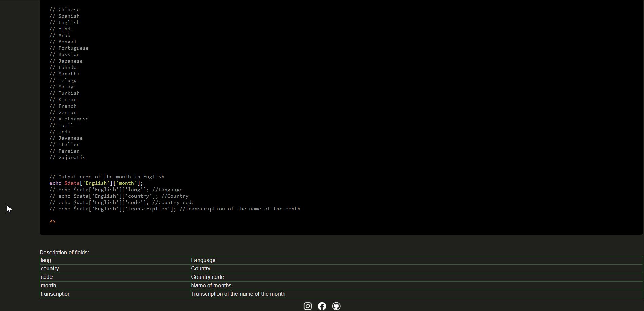Click the 'Country' description cell
Screen dimensions: 644x311
tap(416, 269)
